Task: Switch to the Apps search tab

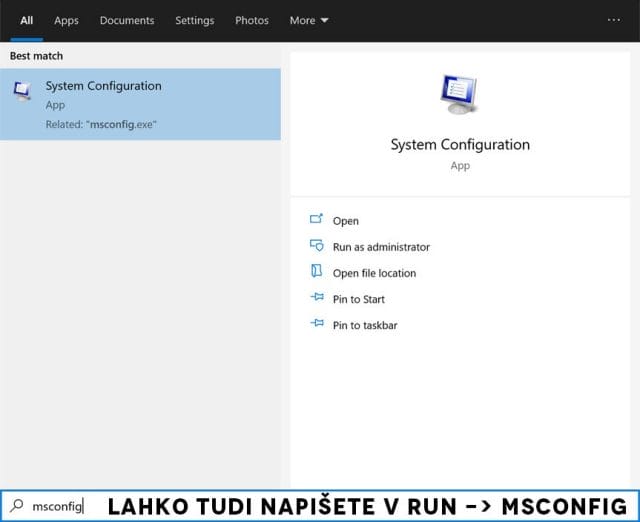Action: (66, 20)
